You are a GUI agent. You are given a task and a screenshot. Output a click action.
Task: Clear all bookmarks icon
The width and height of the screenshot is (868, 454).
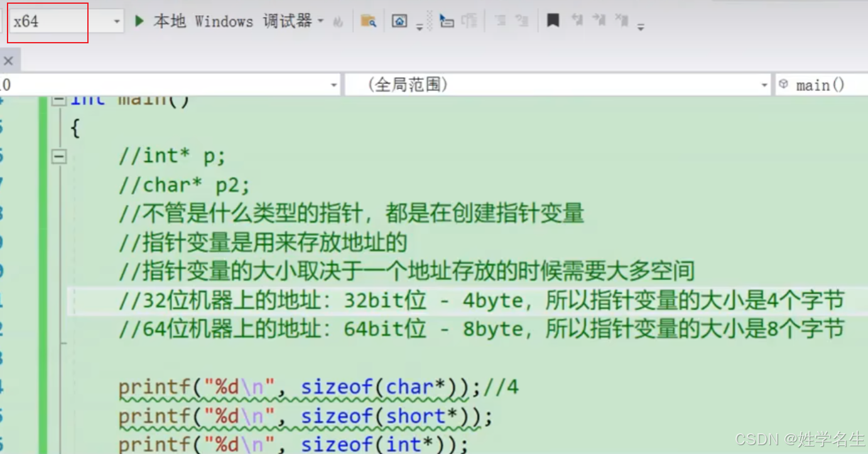621,21
